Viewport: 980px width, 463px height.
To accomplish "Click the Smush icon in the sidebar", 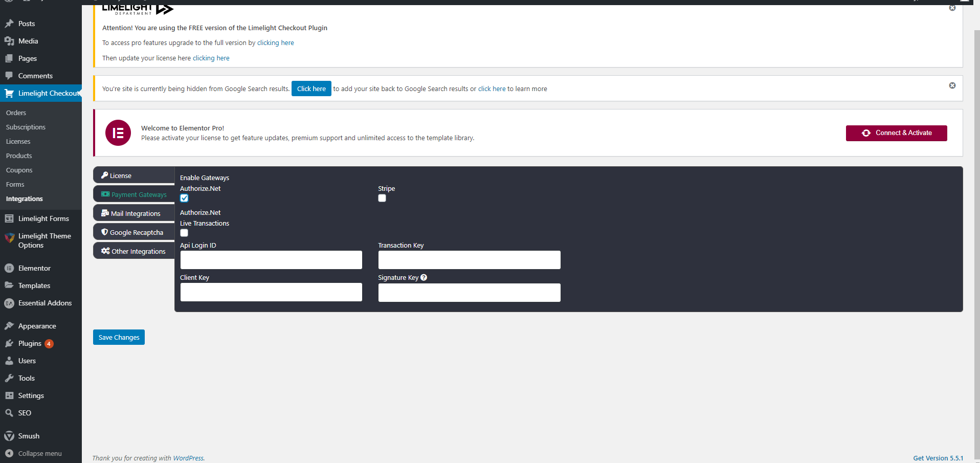I will click(x=9, y=436).
